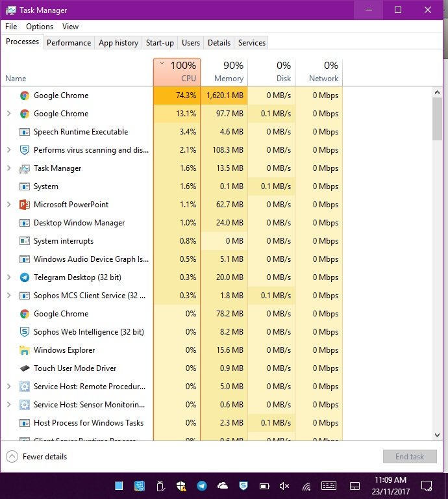Viewport: 448px width, 499px height.
Task: Open the View menu
Action: click(70, 27)
